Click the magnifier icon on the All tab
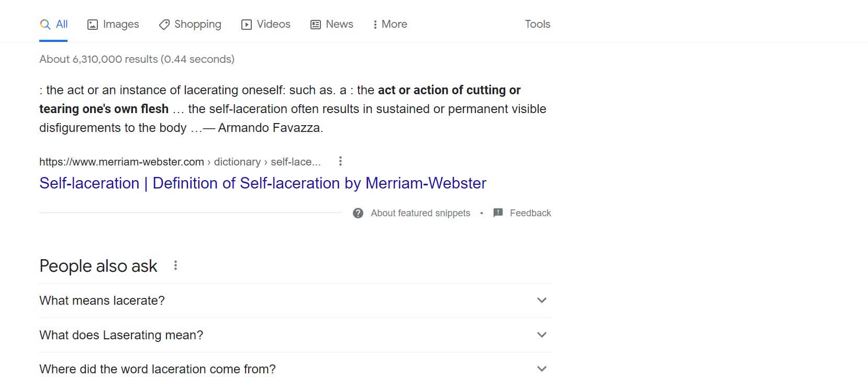The height and width of the screenshot is (377, 868). click(46, 25)
